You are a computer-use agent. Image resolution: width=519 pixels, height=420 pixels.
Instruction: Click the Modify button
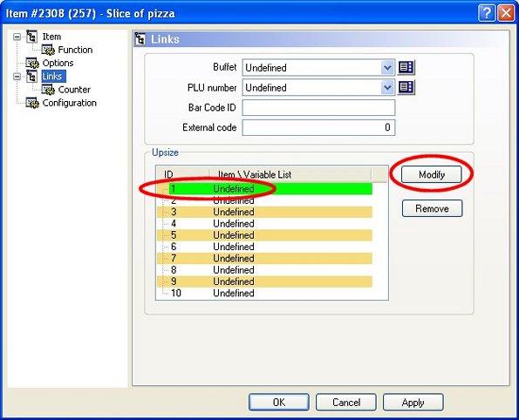(431, 174)
